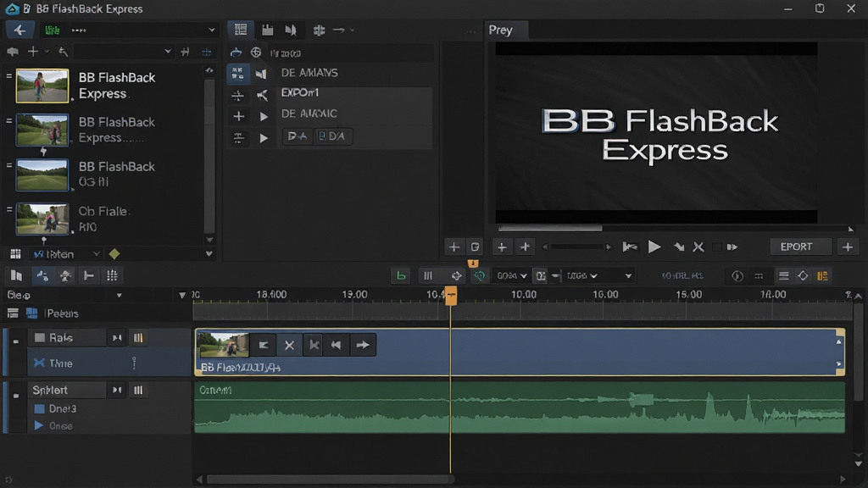Click the D-A button in effects panel
The image size is (868, 488).
tap(298, 136)
